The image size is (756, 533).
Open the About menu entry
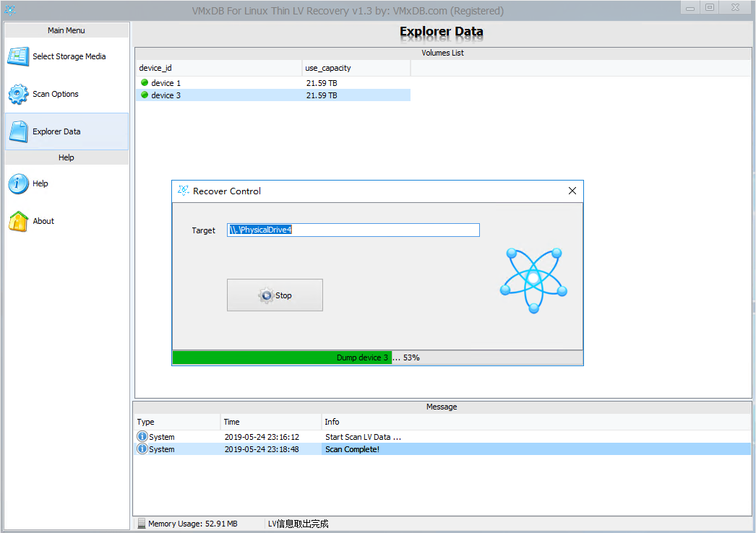pyautogui.click(x=66, y=221)
